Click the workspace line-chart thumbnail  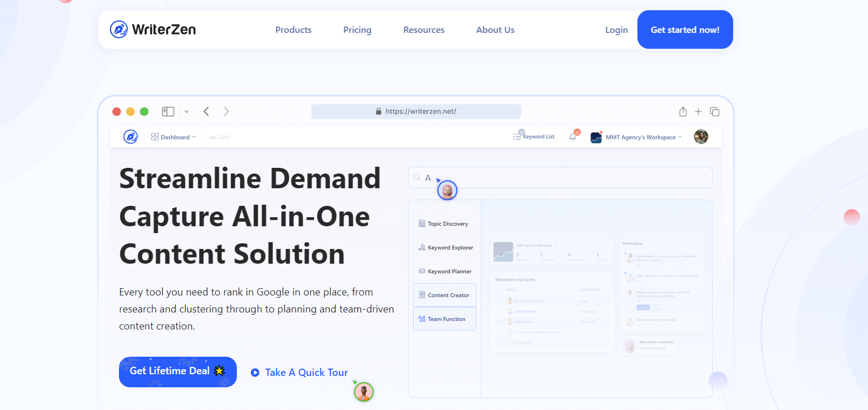tap(503, 252)
